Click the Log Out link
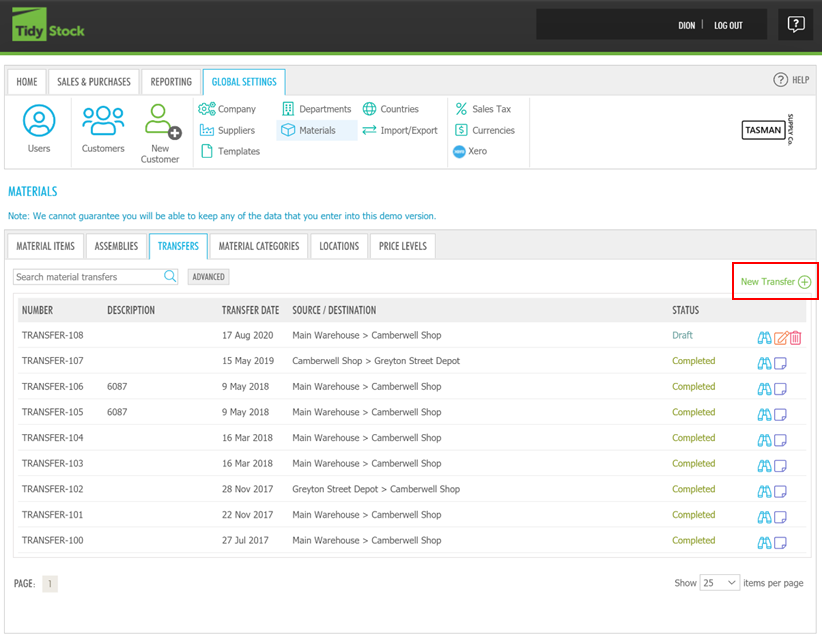 point(728,25)
